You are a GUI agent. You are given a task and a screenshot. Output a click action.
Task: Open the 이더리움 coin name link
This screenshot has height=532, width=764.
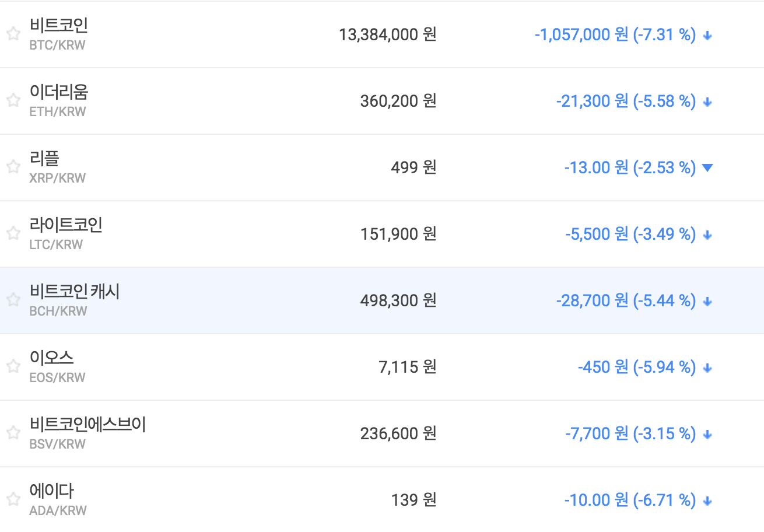coord(58,92)
